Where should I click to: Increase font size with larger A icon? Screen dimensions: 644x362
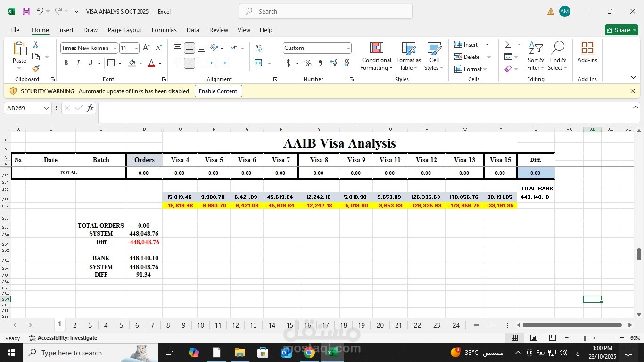[x=146, y=48]
